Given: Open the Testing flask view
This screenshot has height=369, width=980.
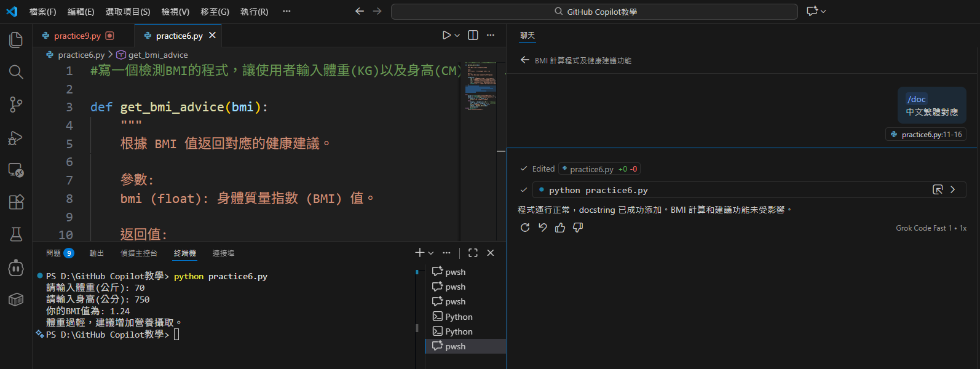Looking at the screenshot, I should tap(16, 234).
